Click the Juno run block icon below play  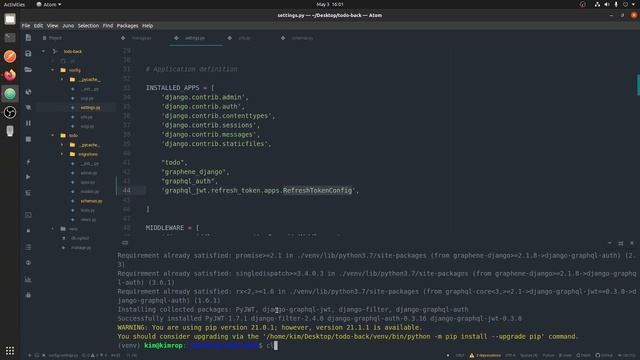[x=28, y=193]
